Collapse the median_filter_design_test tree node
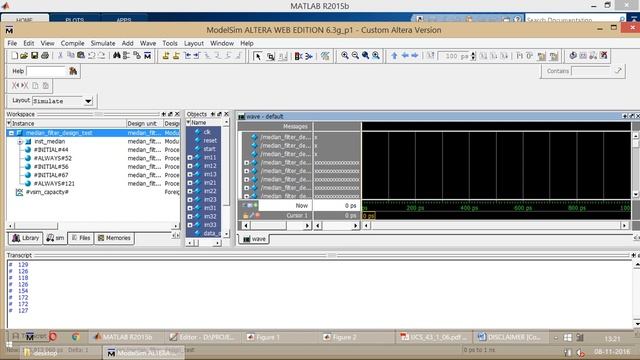The height and width of the screenshot is (360, 640). point(11,133)
